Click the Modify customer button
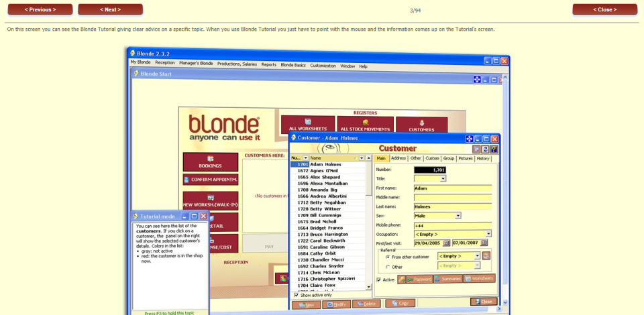This screenshot has width=644, height=315. 336,304
